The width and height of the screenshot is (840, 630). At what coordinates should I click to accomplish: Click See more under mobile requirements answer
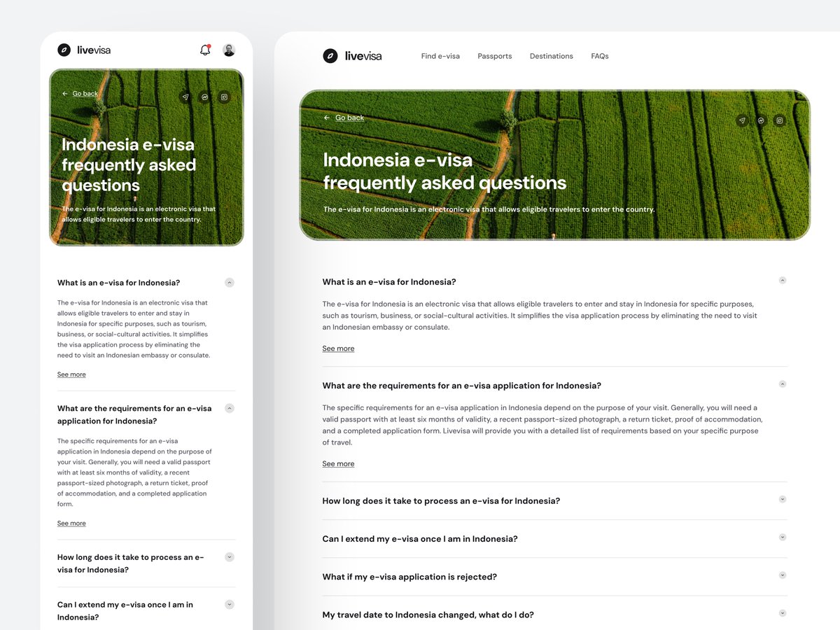[x=71, y=523]
